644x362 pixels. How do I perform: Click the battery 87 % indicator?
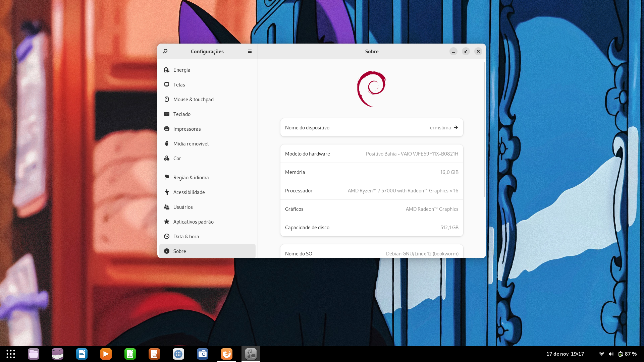click(x=628, y=354)
